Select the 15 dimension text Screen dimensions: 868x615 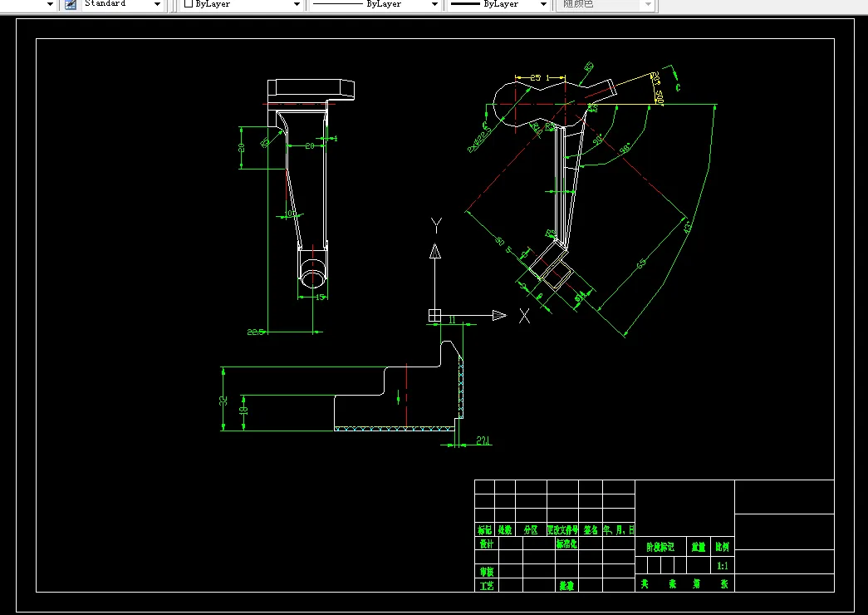click(x=320, y=298)
